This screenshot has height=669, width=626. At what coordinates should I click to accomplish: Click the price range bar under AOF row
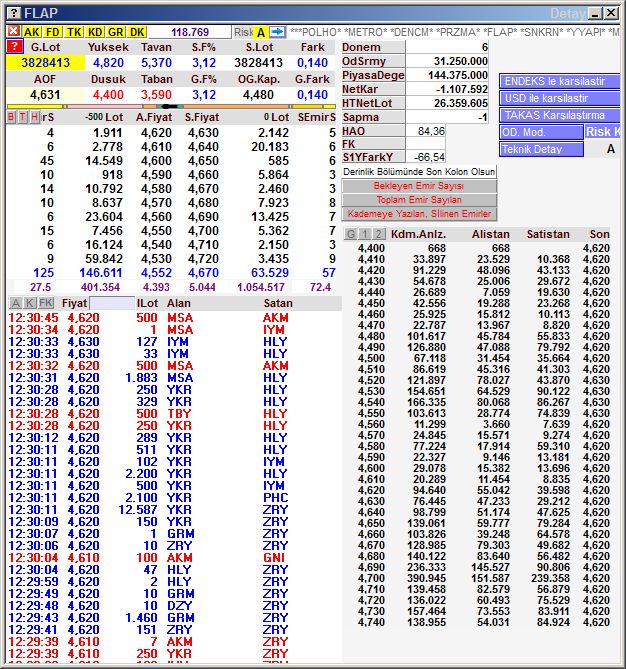click(172, 106)
